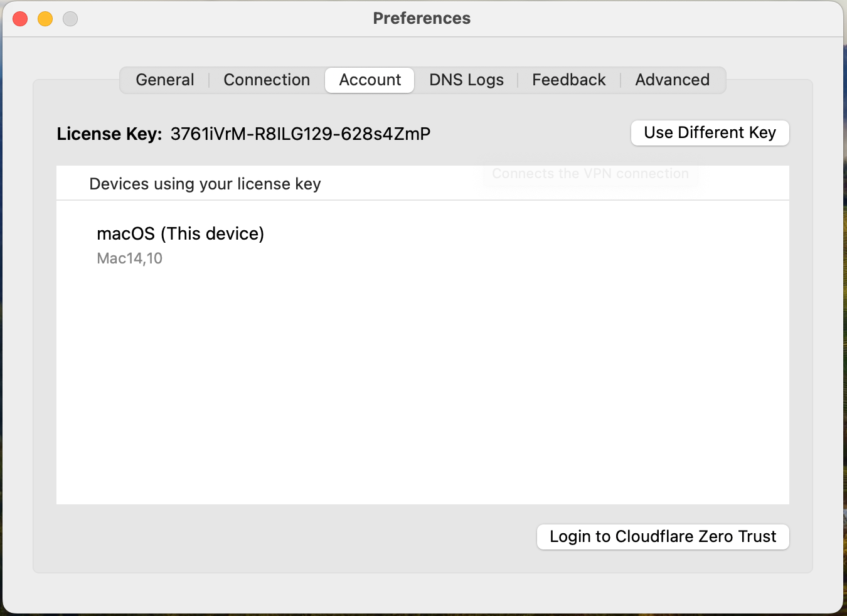Click the Mac14,10 device label
Image resolution: width=847 pixels, height=616 pixels.
coord(129,258)
